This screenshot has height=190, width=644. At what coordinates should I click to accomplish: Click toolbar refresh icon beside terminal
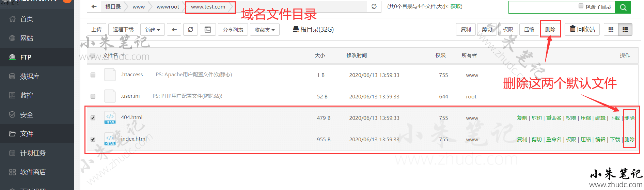tap(190, 30)
